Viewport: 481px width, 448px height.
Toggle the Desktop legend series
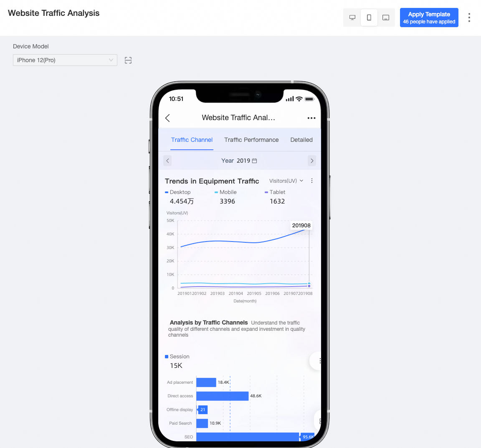tap(178, 192)
